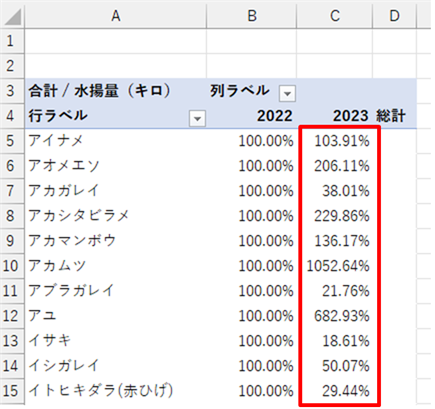Select column C header
Screen dimensions: 435x409
click(x=335, y=16)
